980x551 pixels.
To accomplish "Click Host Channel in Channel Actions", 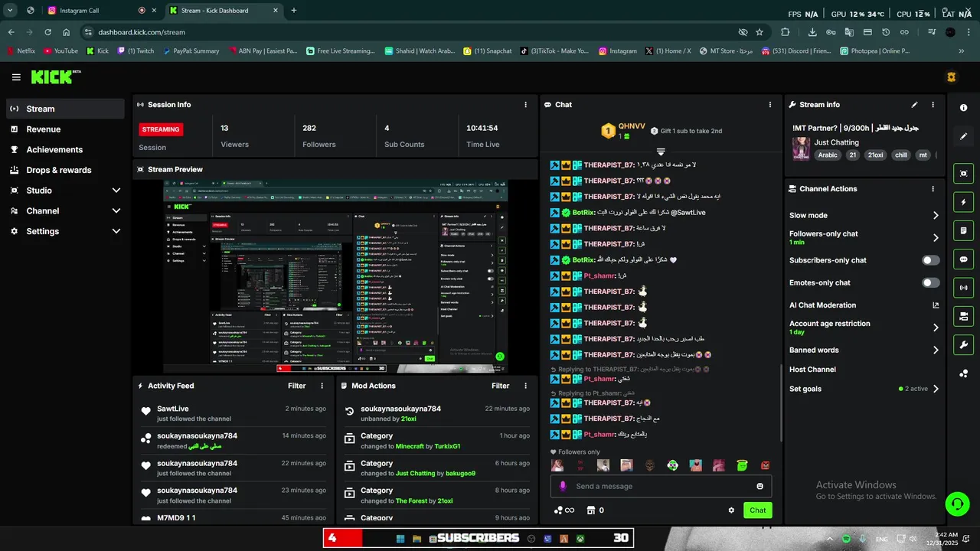I will [812, 370].
